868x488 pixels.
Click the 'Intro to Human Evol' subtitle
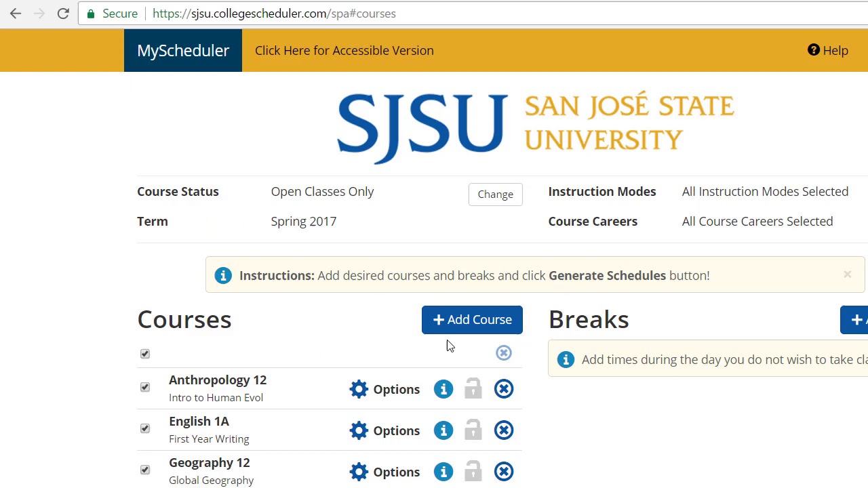tap(216, 397)
